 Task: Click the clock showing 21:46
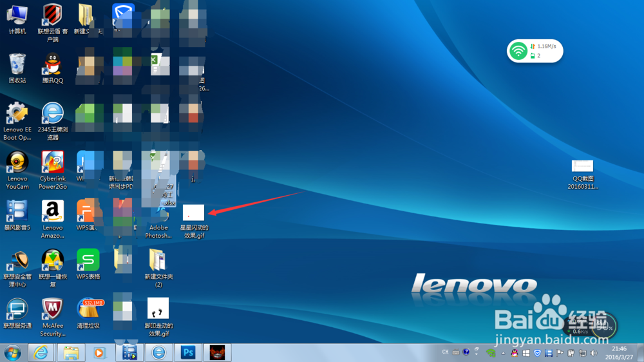[x=620, y=353]
